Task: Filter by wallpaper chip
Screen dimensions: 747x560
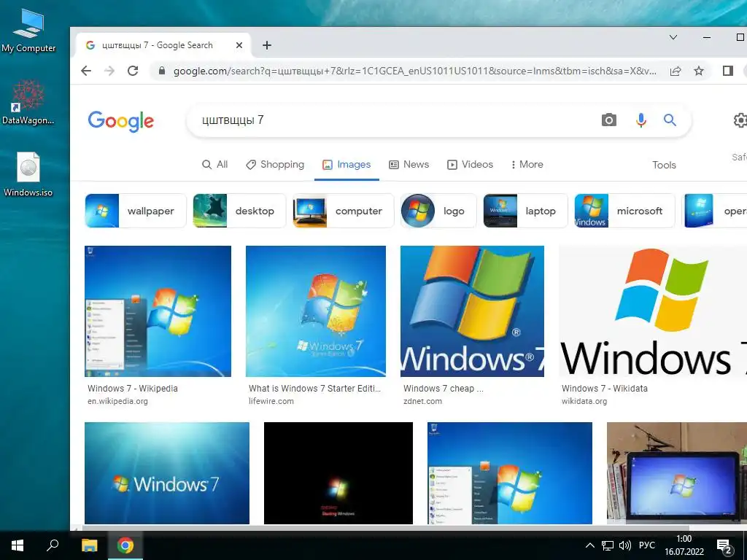Action: (135, 211)
